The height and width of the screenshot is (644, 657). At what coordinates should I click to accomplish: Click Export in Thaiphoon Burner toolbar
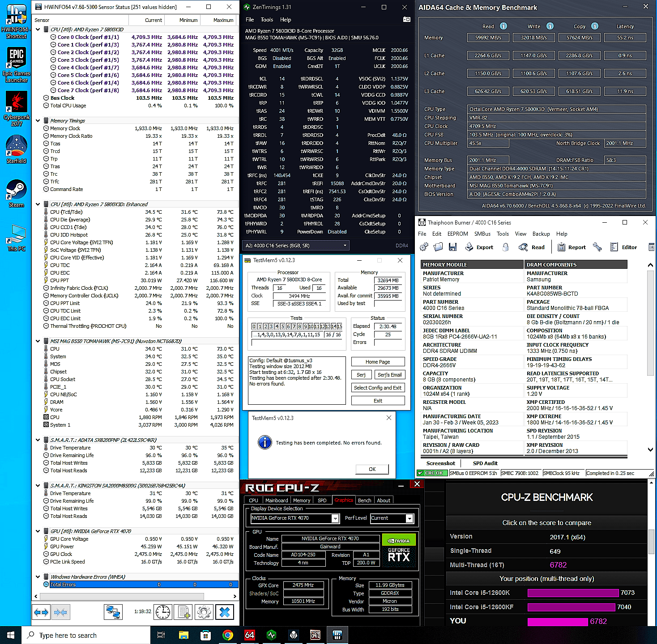pos(479,247)
